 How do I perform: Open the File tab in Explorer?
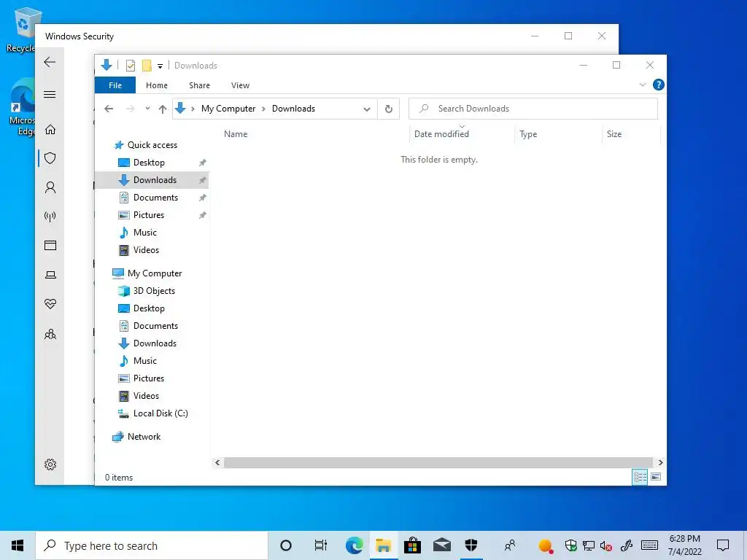(x=115, y=85)
